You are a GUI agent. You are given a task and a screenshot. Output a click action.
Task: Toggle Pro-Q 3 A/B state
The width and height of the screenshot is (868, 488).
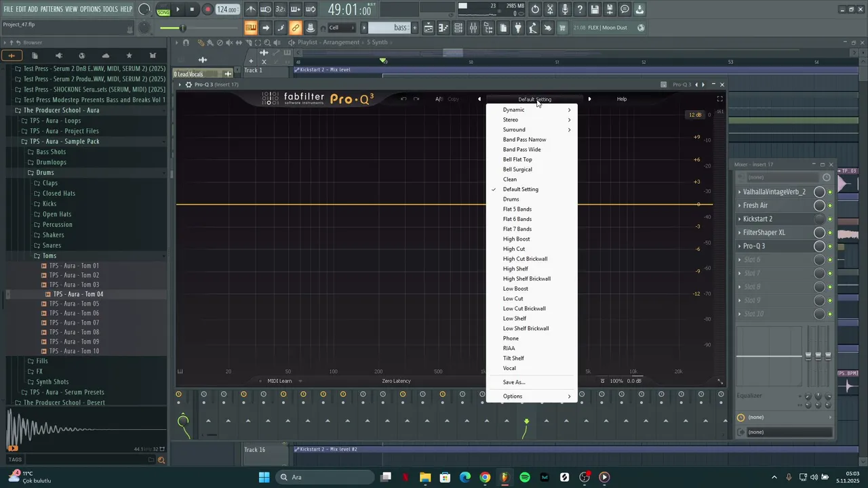tap(439, 99)
